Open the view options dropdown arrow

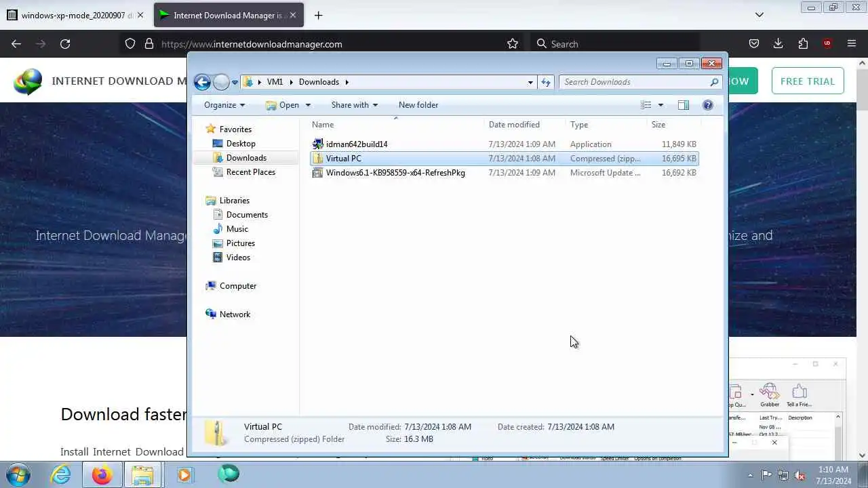660,105
